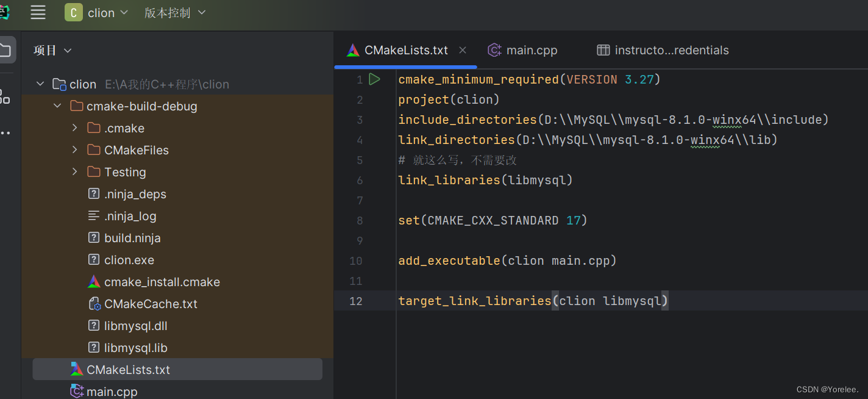Open the Project tool window folder icon

pyautogui.click(x=6, y=50)
